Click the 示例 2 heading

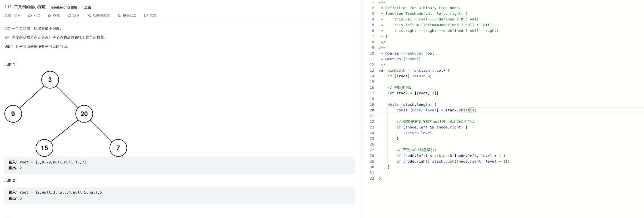(x=11, y=180)
